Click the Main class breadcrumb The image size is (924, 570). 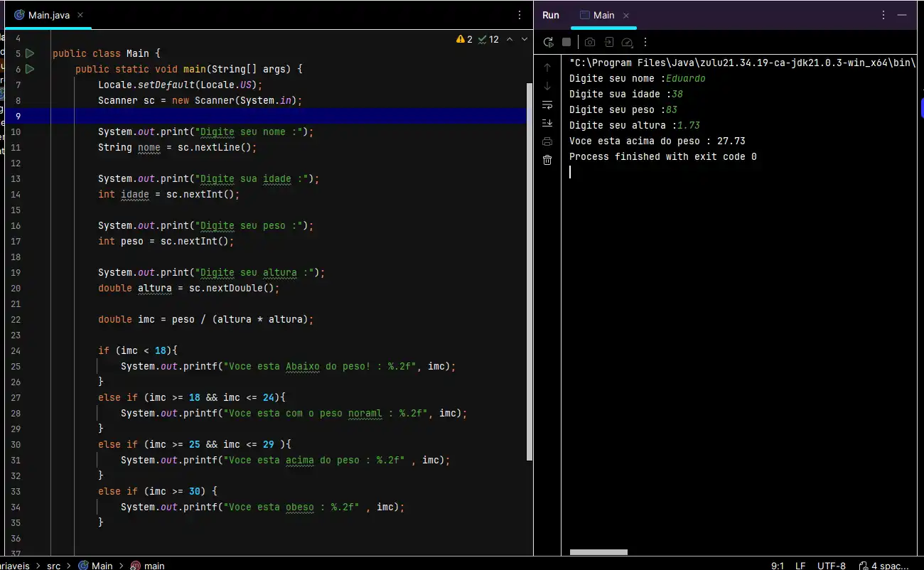[95, 566]
